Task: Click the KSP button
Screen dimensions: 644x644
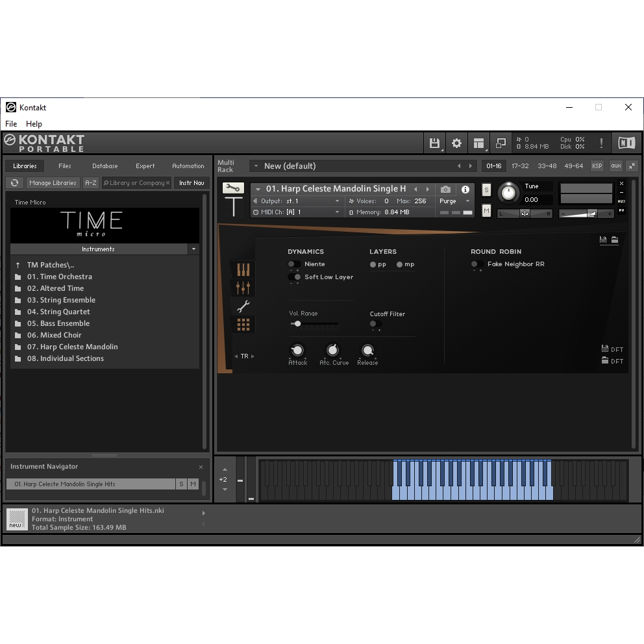Action: (x=597, y=166)
